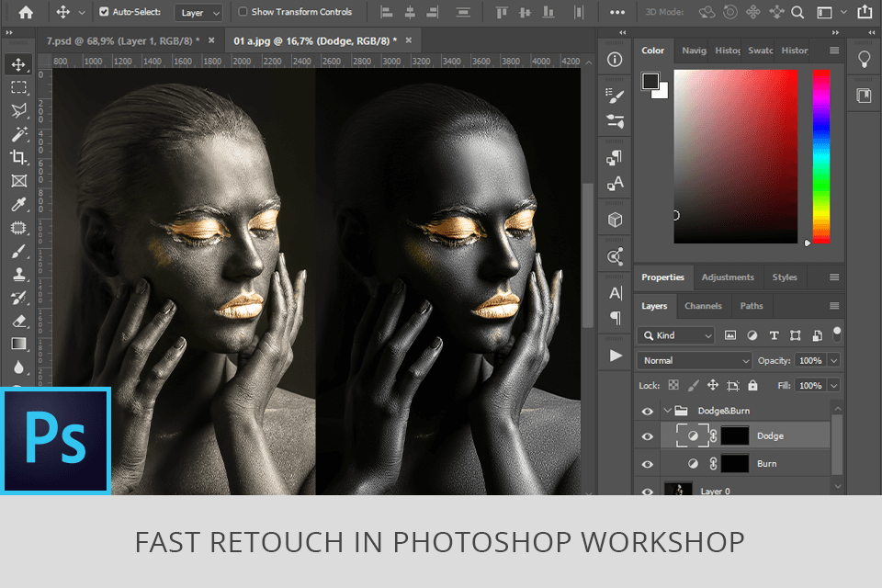Open the Kind filter dropdown
The width and height of the screenshot is (882, 588).
click(675, 335)
